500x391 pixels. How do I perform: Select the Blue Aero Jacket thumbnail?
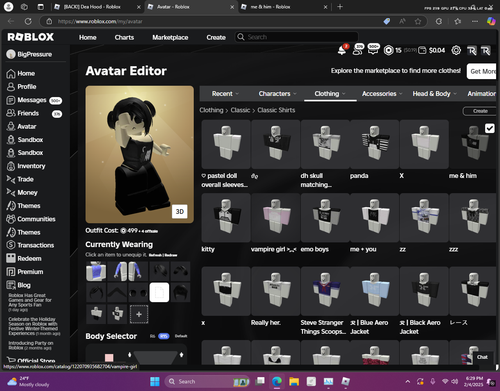click(x=374, y=291)
